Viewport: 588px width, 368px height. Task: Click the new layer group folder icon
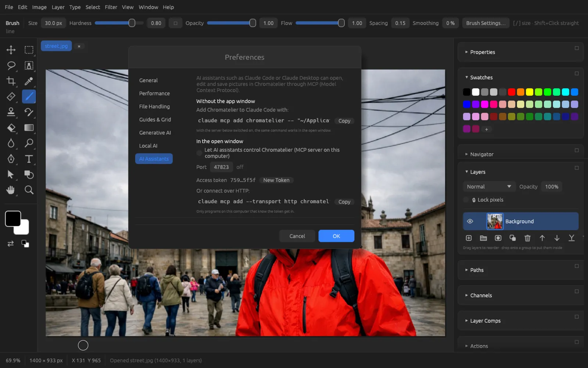(x=483, y=238)
